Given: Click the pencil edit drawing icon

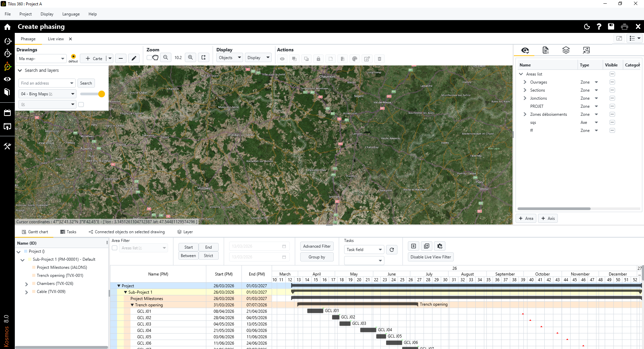Looking at the screenshot, I should pyautogui.click(x=134, y=58).
